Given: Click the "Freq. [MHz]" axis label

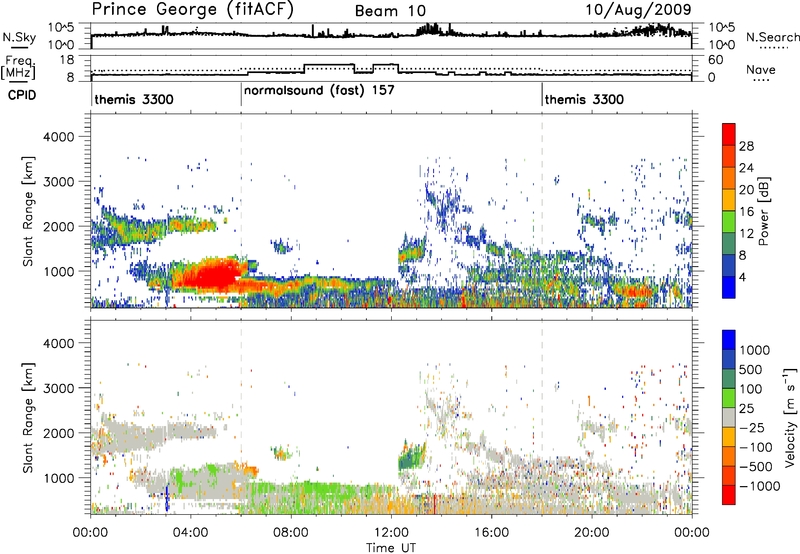Looking at the screenshot, I should [x=20, y=68].
